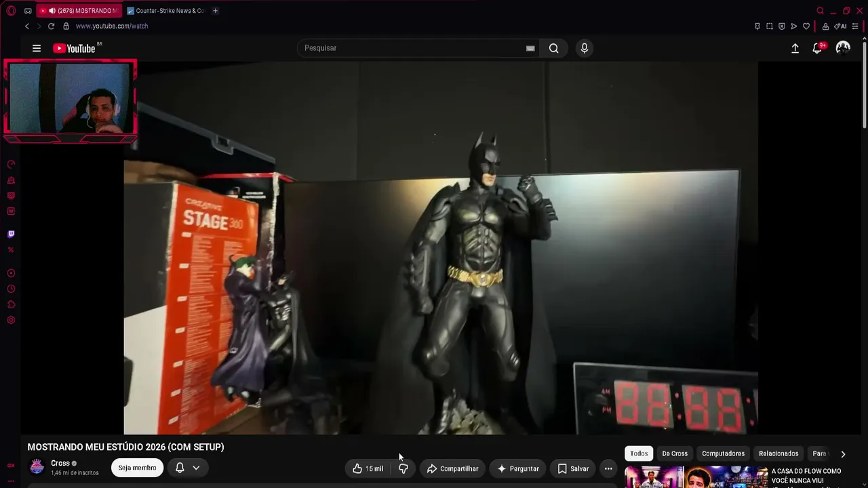Open the YouTube upload arrow icon
868x488 pixels.
point(795,48)
